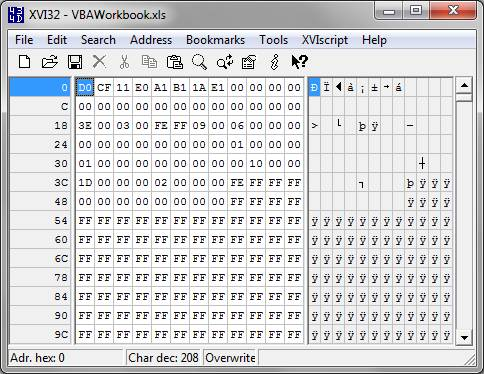Activate the What's This help cursor icon

(299, 62)
